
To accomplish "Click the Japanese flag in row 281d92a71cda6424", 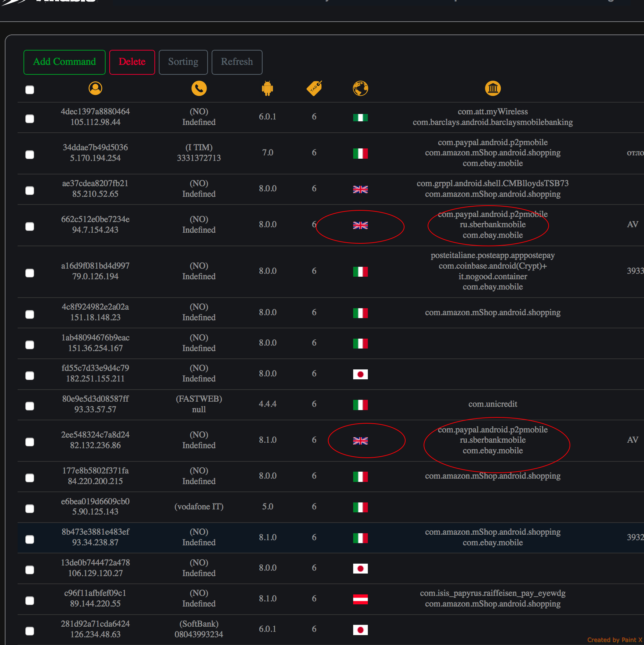I will (361, 630).
